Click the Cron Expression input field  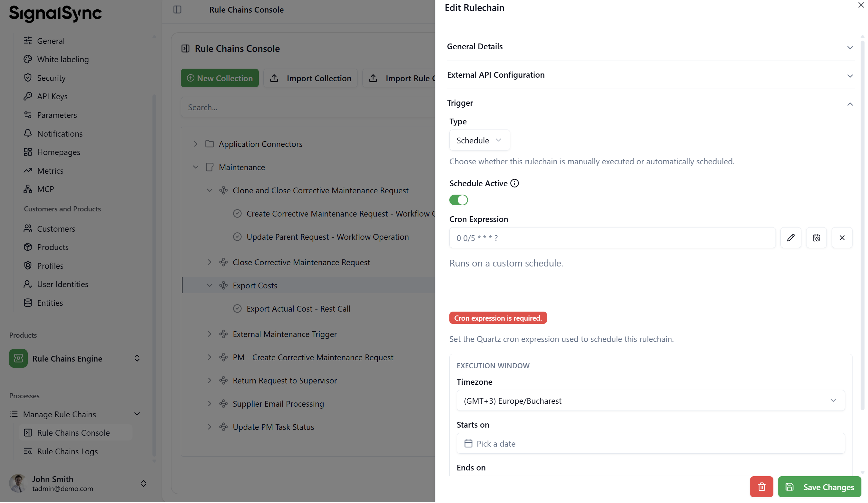tap(612, 238)
